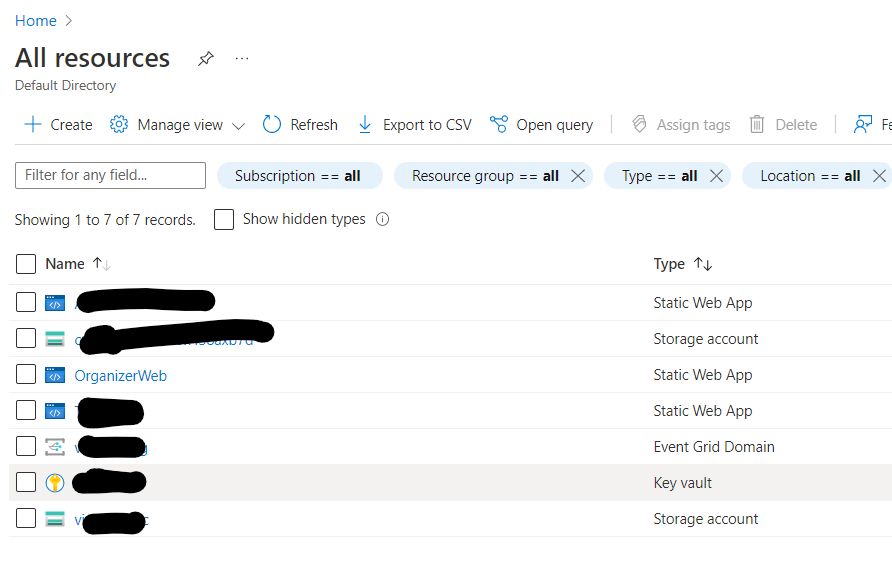The width and height of the screenshot is (892, 567).
Task: Click the first Static Web App row icon
Action: (x=55, y=303)
